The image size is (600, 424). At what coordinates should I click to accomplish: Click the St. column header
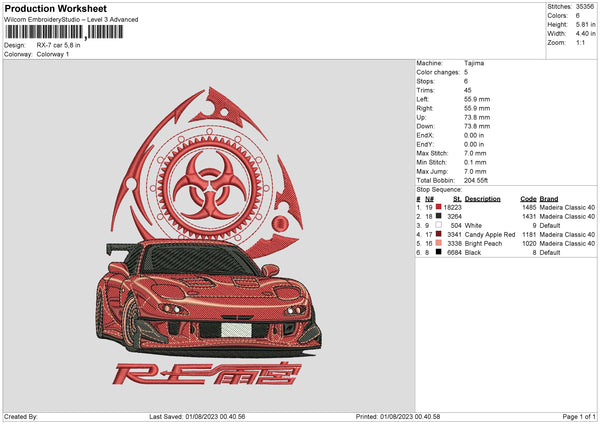pos(457,199)
